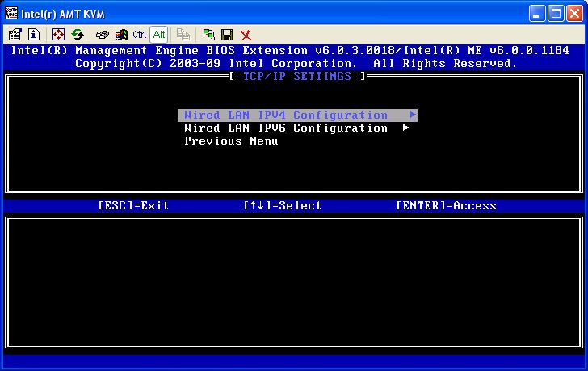Click the [ENTER]=Access hint
The height and width of the screenshot is (371, 588).
(446, 206)
